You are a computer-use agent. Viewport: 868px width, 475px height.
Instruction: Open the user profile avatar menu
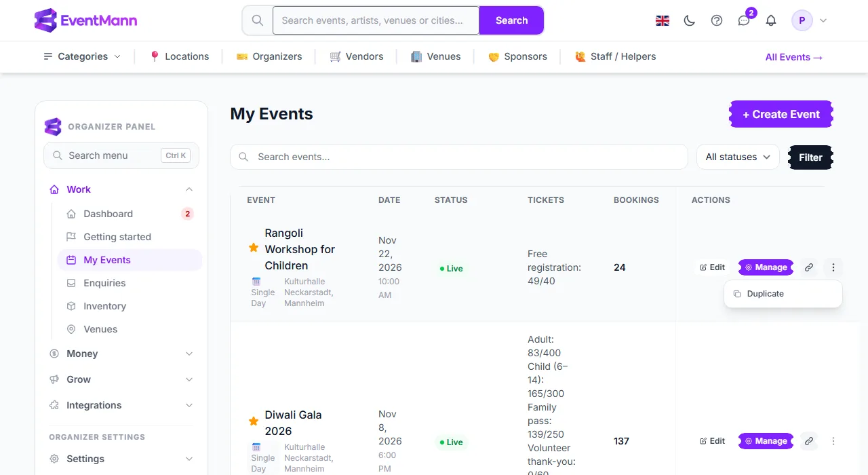point(810,20)
